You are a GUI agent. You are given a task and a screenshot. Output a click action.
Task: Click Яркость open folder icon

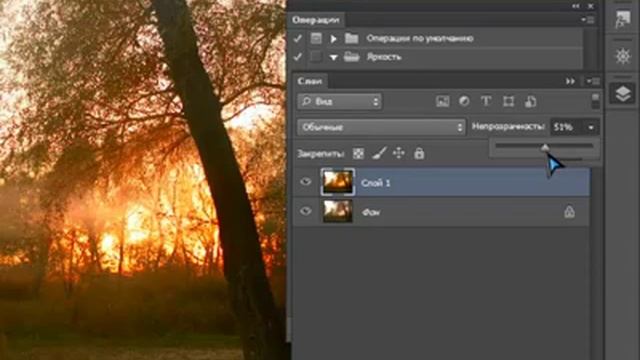pos(351,57)
